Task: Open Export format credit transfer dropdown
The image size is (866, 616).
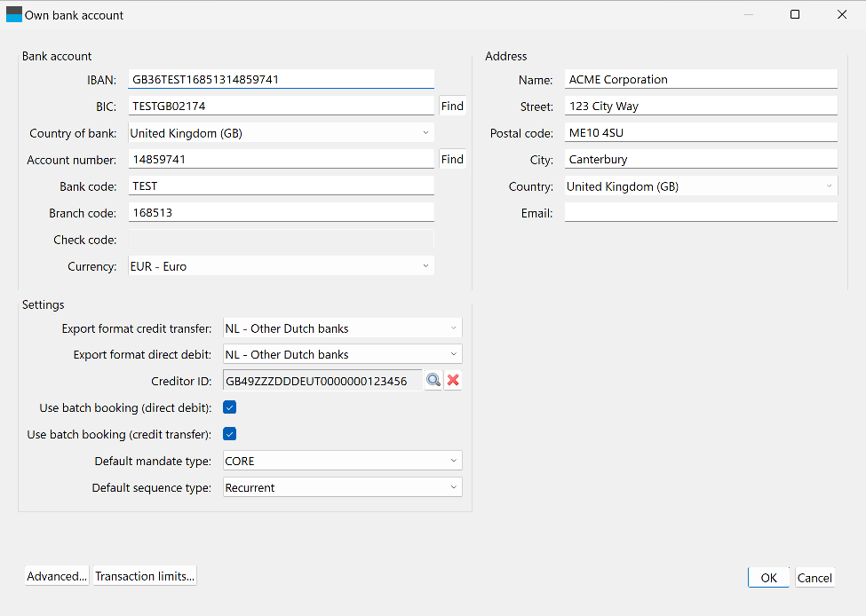Action: pyautogui.click(x=342, y=328)
